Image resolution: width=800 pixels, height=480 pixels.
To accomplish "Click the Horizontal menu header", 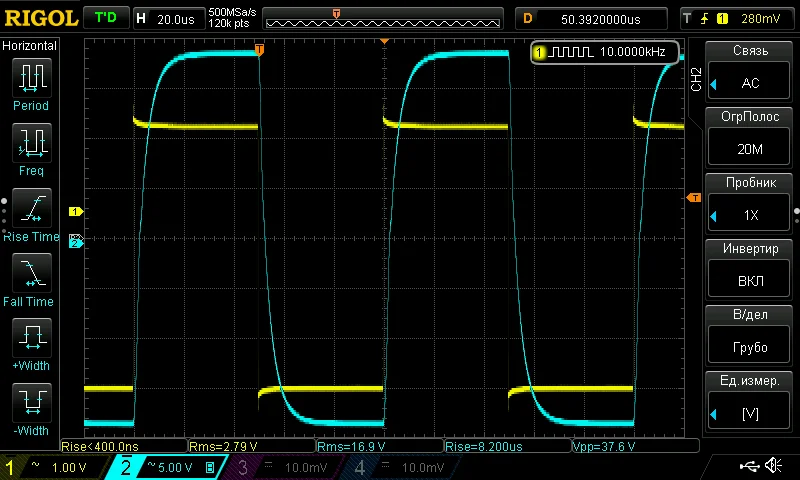I will click(30, 45).
